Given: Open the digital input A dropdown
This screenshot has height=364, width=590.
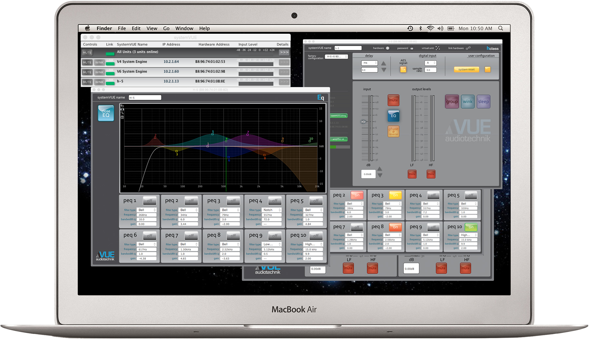Looking at the screenshot, I should click(x=430, y=63).
